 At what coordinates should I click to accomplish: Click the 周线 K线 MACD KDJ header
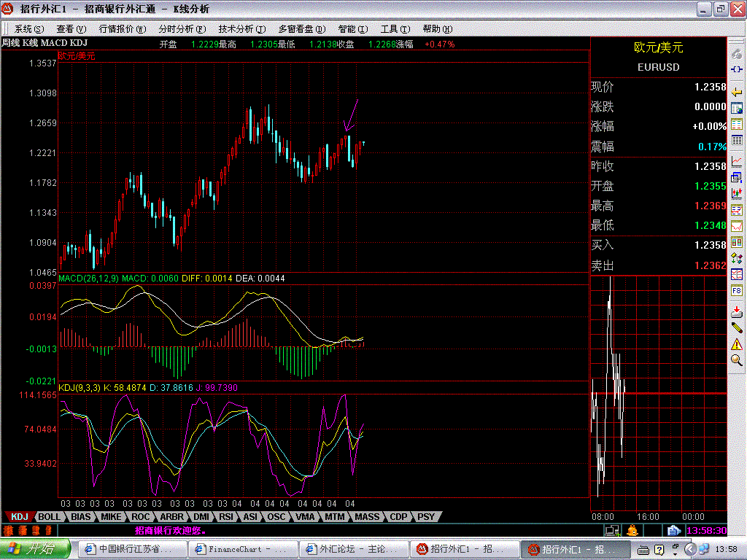pyautogui.click(x=44, y=43)
